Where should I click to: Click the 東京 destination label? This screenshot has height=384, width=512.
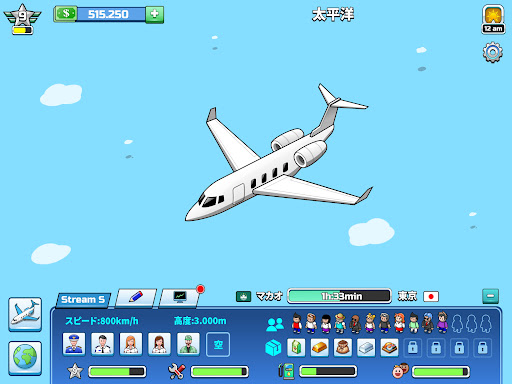pos(407,296)
